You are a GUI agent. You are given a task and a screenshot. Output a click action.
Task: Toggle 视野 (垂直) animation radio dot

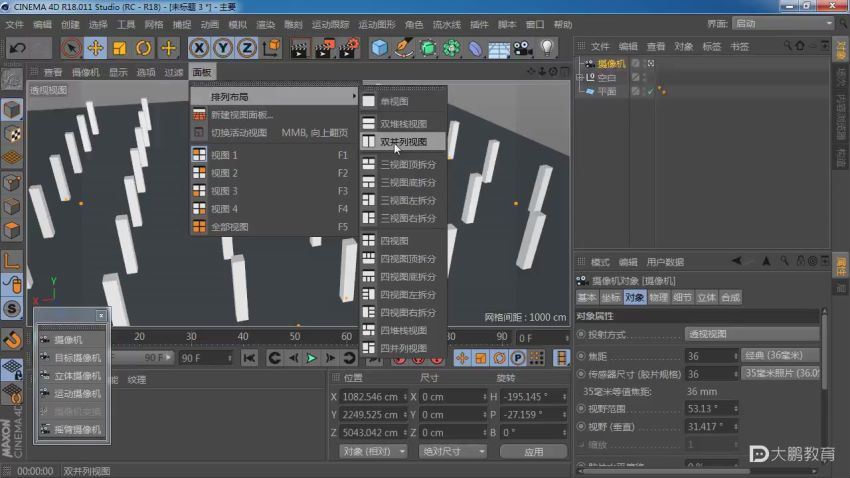coord(581,427)
